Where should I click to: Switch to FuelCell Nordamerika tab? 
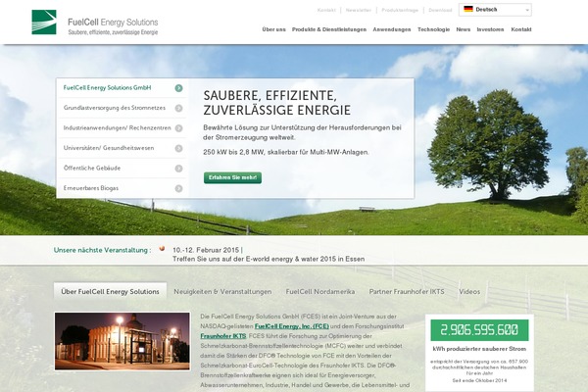pos(320,291)
